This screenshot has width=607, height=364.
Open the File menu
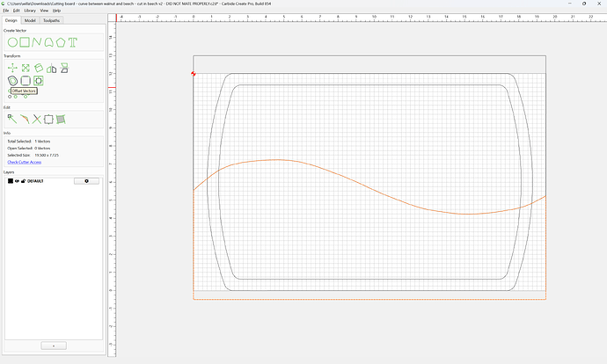[6, 11]
